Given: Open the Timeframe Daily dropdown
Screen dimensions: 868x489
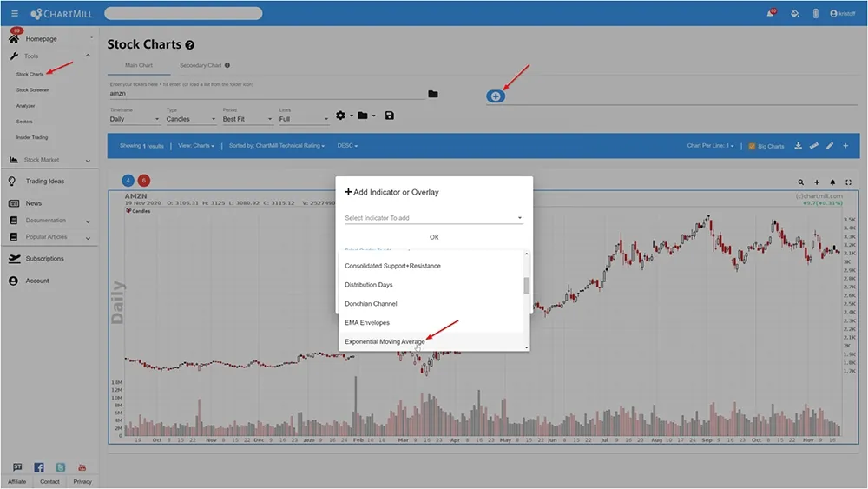Looking at the screenshot, I should pyautogui.click(x=135, y=119).
